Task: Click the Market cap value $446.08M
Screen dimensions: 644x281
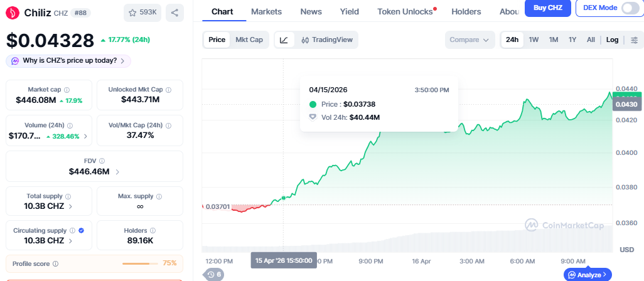Action: pos(36,100)
